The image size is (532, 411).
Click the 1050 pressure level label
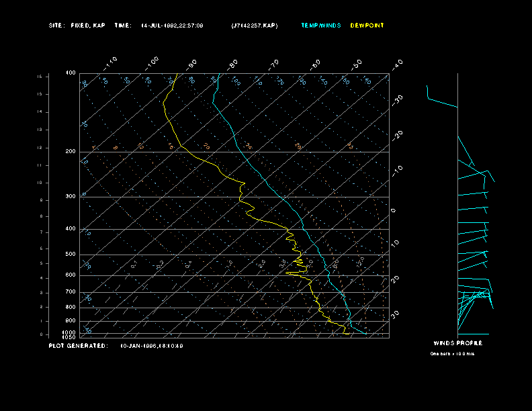click(69, 337)
